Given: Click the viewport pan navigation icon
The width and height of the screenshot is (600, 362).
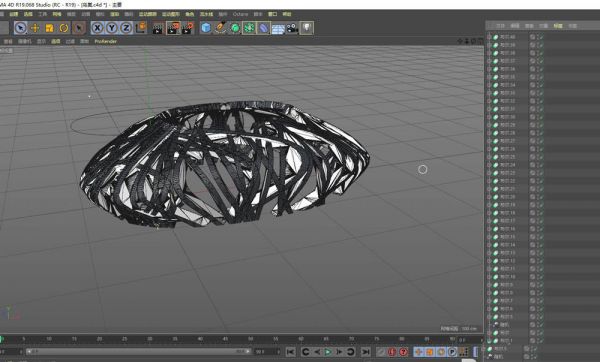Looking at the screenshot, I should coord(460,41).
